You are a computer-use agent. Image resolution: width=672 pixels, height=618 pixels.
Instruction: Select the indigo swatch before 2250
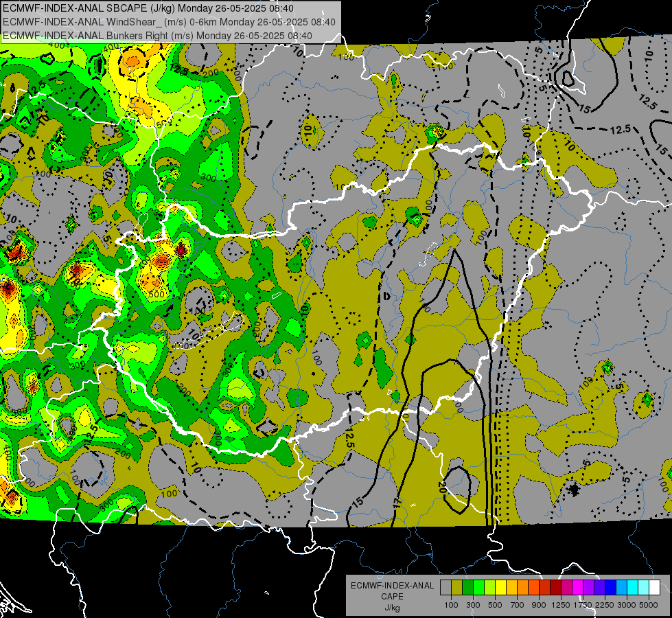click(600, 587)
